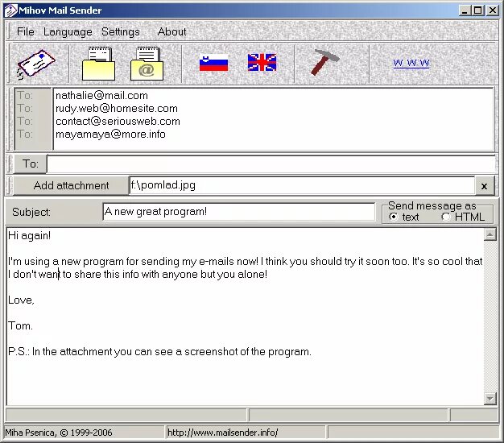
Task: Click the send mail envelope icon
Action: tap(35, 64)
